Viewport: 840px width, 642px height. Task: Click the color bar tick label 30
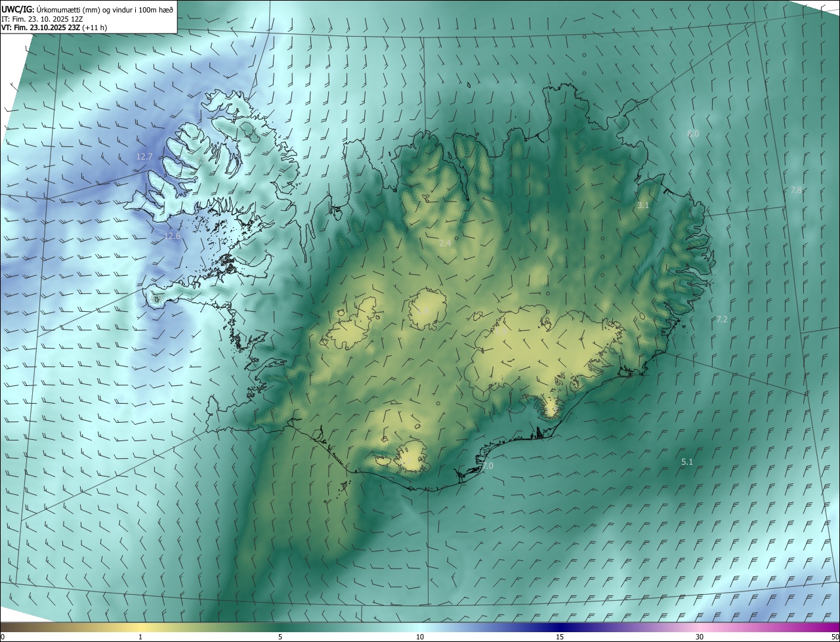pyautogui.click(x=700, y=637)
